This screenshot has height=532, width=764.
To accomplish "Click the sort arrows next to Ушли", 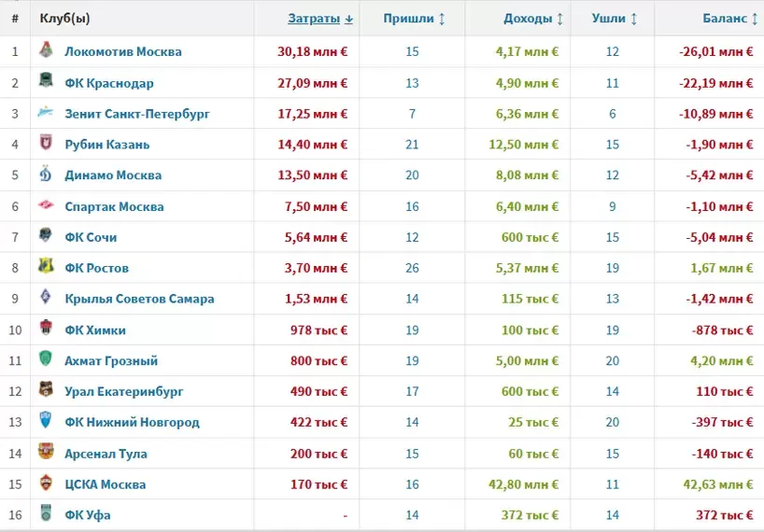I will pyautogui.click(x=634, y=19).
